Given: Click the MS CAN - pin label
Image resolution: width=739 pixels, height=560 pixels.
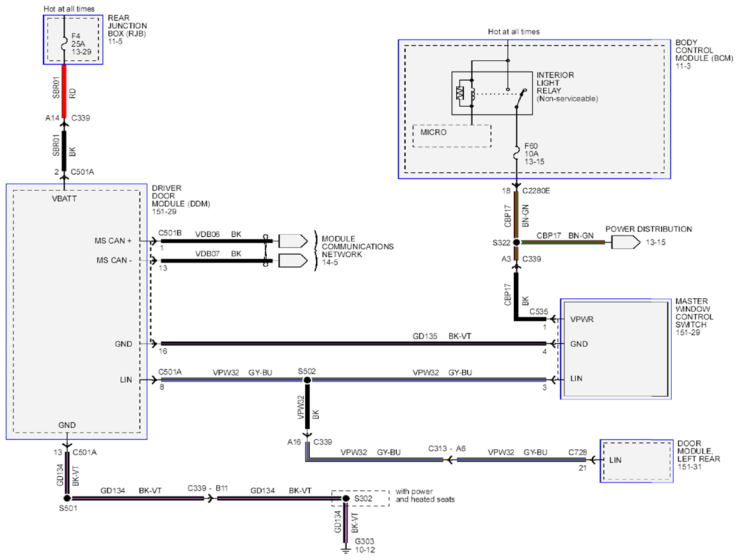Looking at the screenshot, I should (114, 260).
